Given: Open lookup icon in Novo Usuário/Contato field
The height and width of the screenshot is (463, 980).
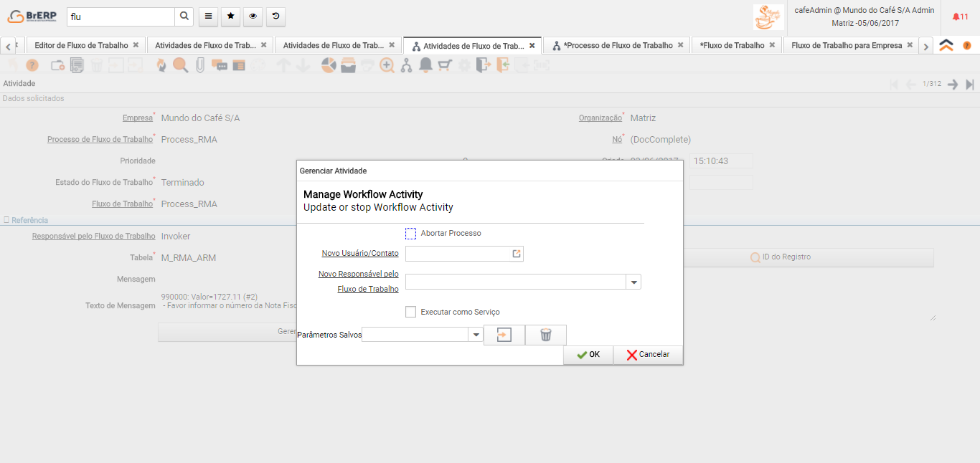Looking at the screenshot, I should point(516,254).
